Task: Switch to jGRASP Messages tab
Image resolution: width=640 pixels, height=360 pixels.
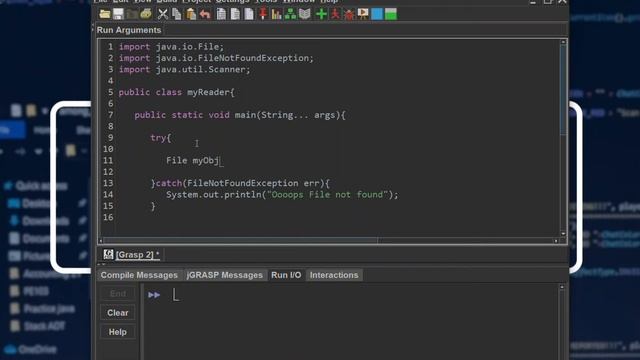Action: (x=224, y=275)
